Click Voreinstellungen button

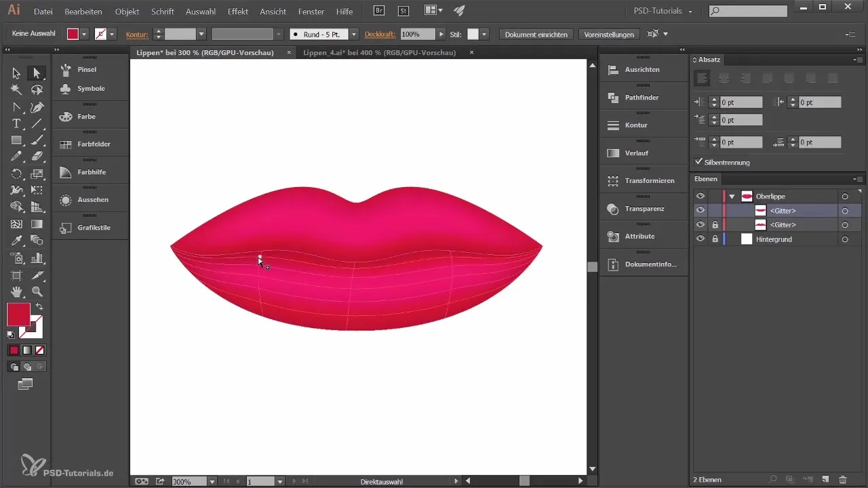pyautogui.click(x=609, y=34)
